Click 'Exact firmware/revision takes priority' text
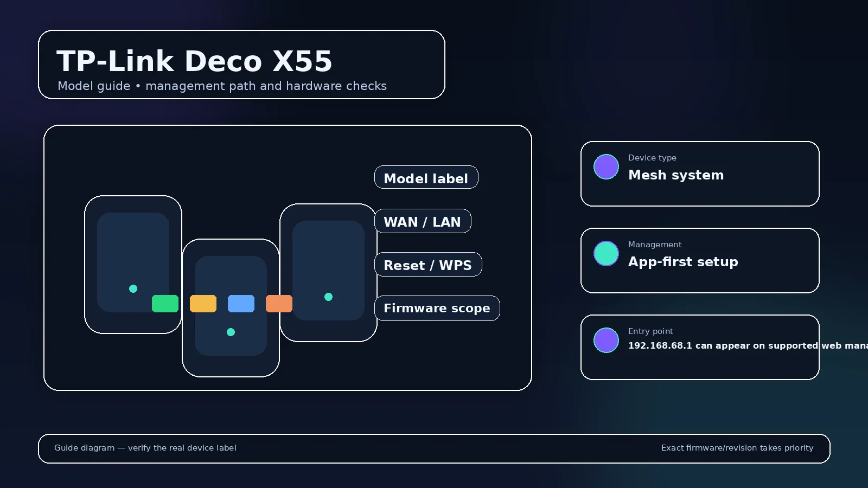The image size is (868, 488). (x=737, y=448)
